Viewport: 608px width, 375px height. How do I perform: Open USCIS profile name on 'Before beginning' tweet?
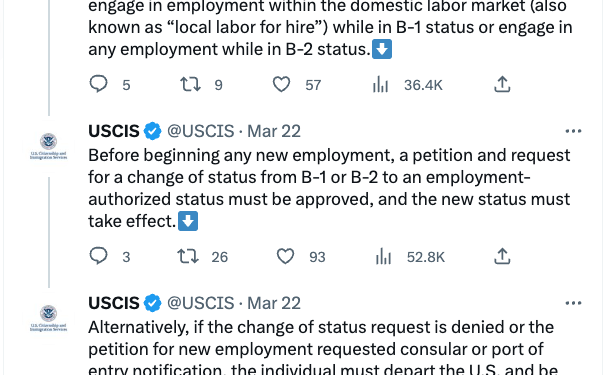(114, 131)
